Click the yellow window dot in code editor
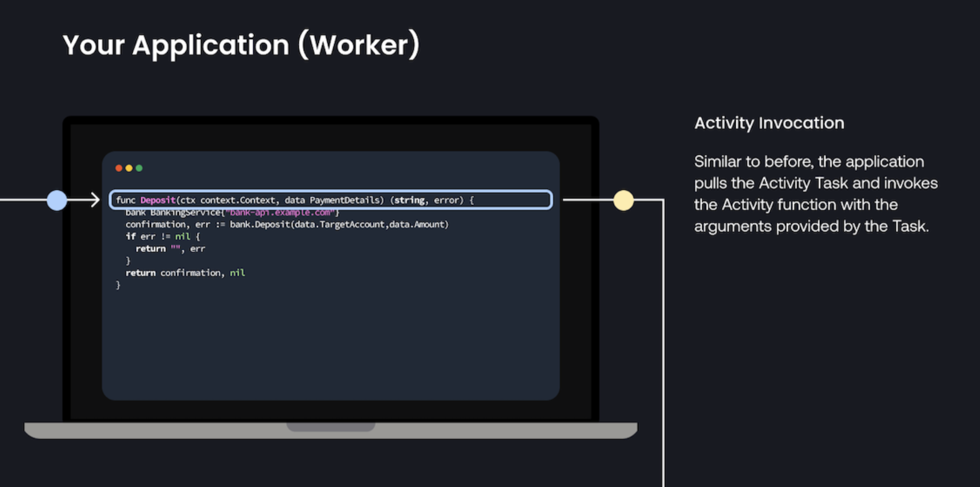This screenshot has width=980, height=487. [x=129, y=168]
